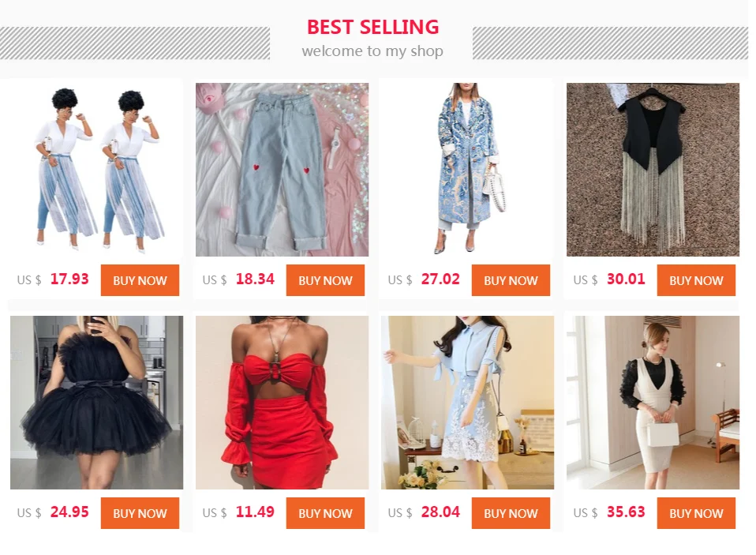Open the red off-shoulder two-piece image

(282, 403)
